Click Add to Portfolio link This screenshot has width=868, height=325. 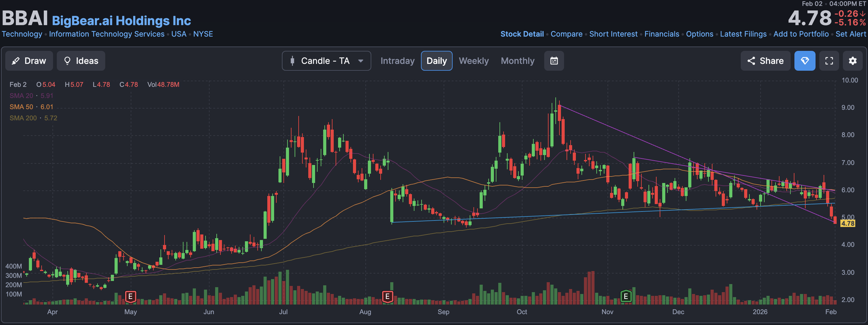[801, 34]
